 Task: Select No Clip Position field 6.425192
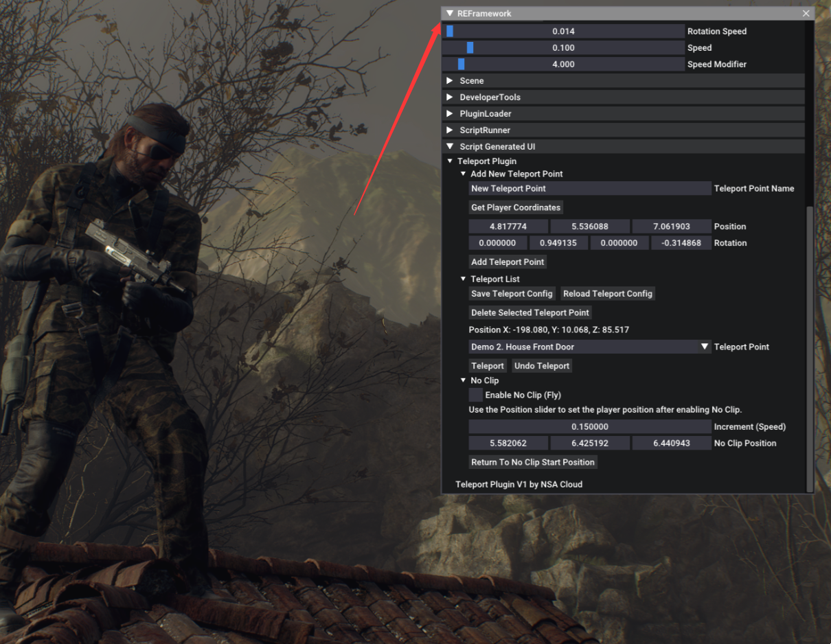590,444
